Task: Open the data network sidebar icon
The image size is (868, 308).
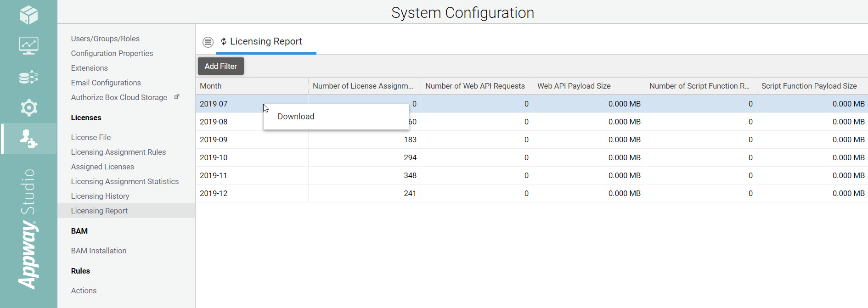Action: click(x=28, y=77)
